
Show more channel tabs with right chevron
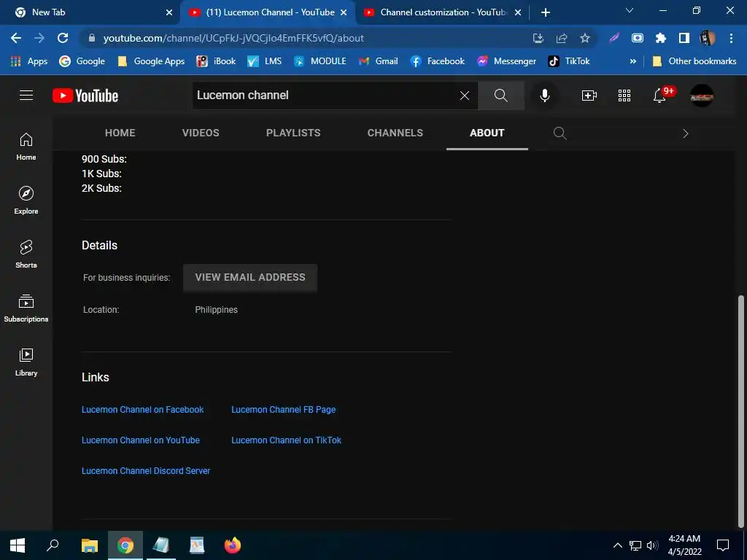coord(686,134)
